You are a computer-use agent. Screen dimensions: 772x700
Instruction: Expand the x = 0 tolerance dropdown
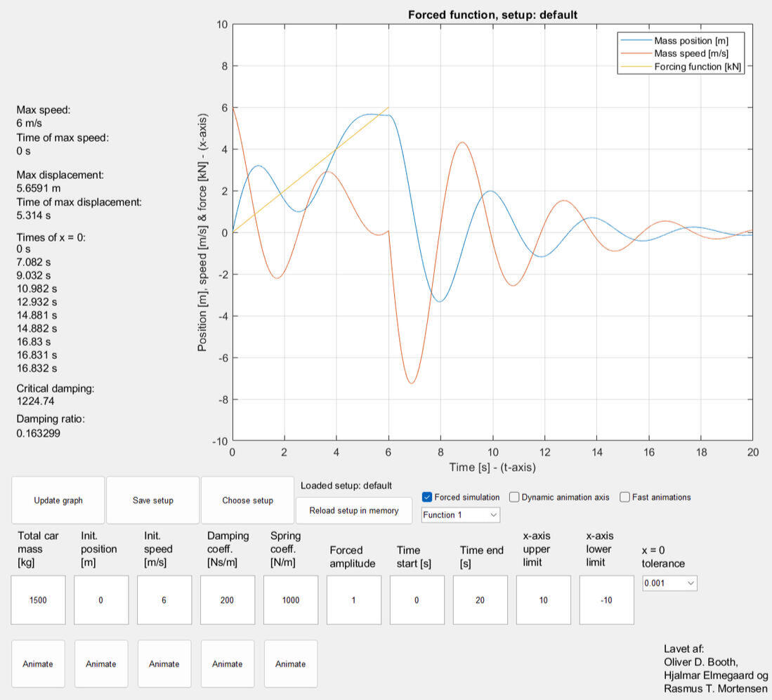(669, 583)
